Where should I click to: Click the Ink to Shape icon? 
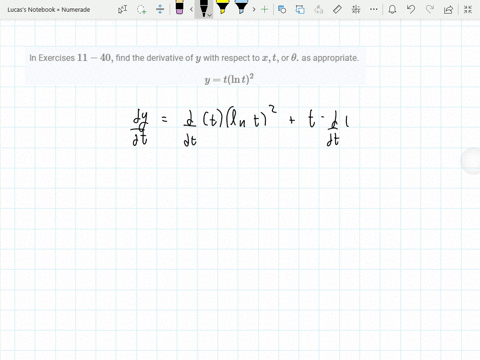[x=300, y=9]
